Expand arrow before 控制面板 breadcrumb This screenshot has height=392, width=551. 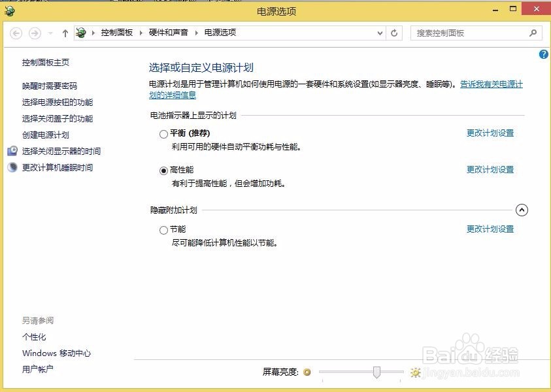(x=93, y=33)
